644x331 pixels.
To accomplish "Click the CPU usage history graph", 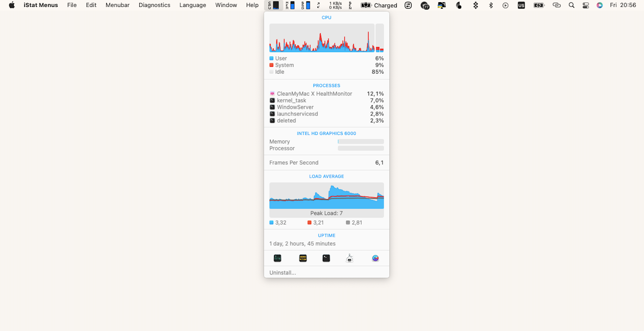I will 322,38.
